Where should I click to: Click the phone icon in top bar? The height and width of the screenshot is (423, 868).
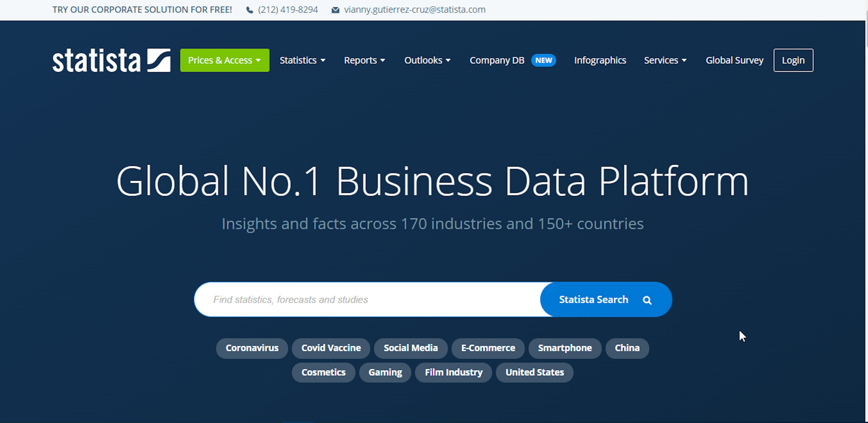tap(250, 10)
